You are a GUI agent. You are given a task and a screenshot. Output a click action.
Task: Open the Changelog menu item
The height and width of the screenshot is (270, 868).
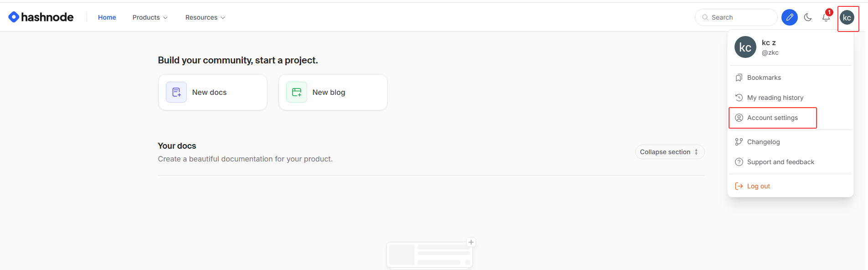pos(763,142)
